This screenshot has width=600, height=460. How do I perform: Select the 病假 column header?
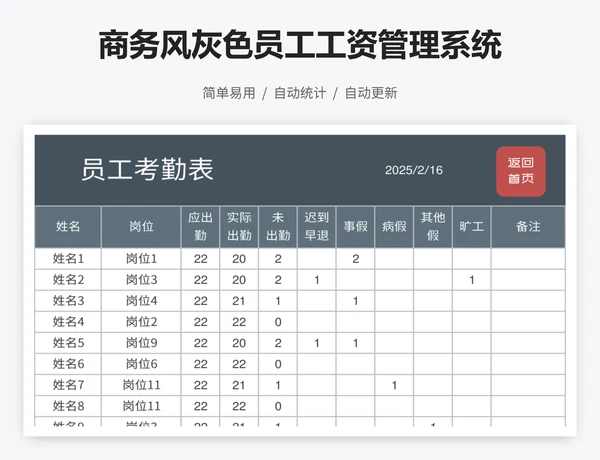pos(394,227)
